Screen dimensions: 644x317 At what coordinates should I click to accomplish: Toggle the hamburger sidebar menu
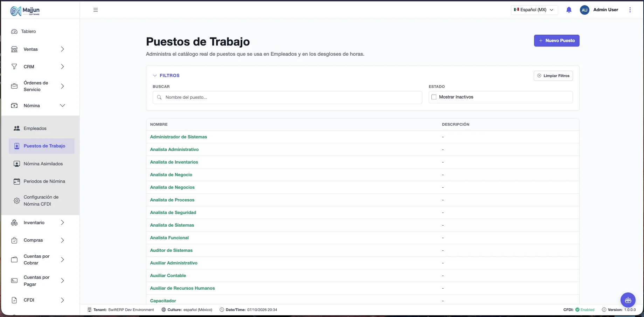pos(96,10)
